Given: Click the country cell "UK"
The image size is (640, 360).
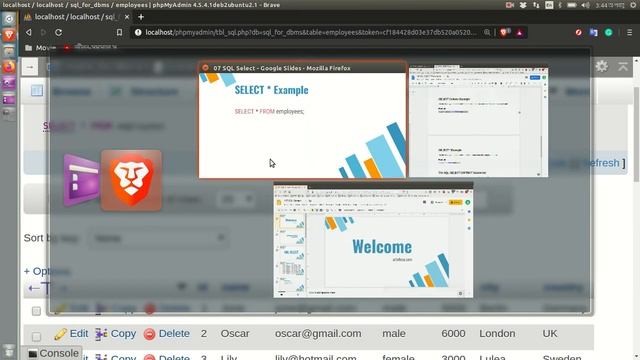Looking at the screenshot, I should tap(550, 333).
